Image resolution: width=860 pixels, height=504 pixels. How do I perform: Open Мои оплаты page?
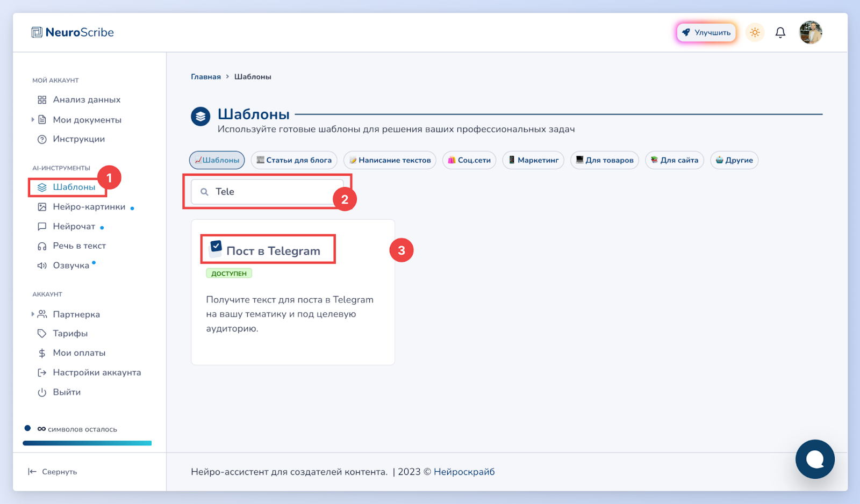pyautogui.click(x=79, y=353)
